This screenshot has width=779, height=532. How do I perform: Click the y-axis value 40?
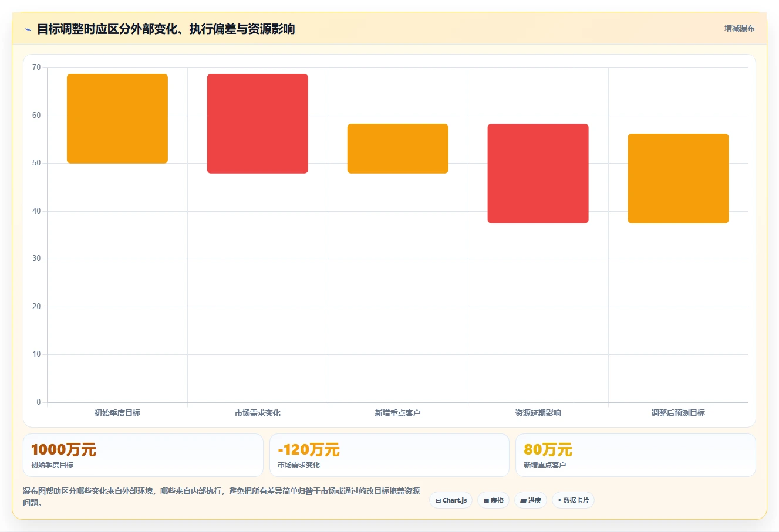pyautogui.click(x=36, y=211)
